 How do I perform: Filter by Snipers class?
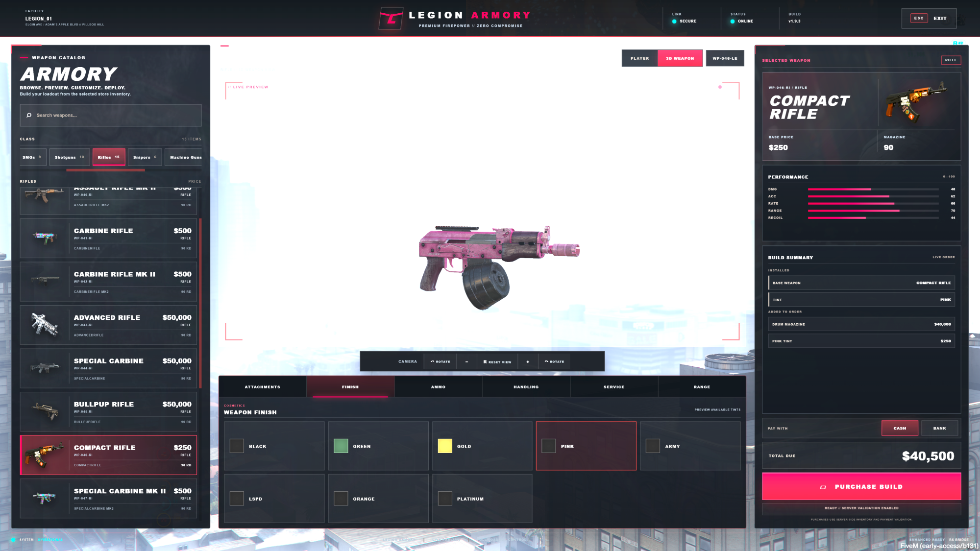(x=145, y=157)
